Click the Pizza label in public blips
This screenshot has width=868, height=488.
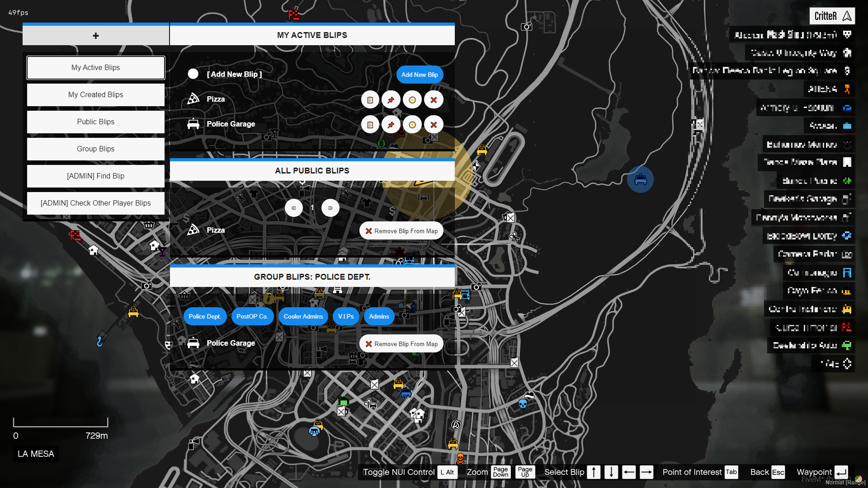click(x=216, y=230)
